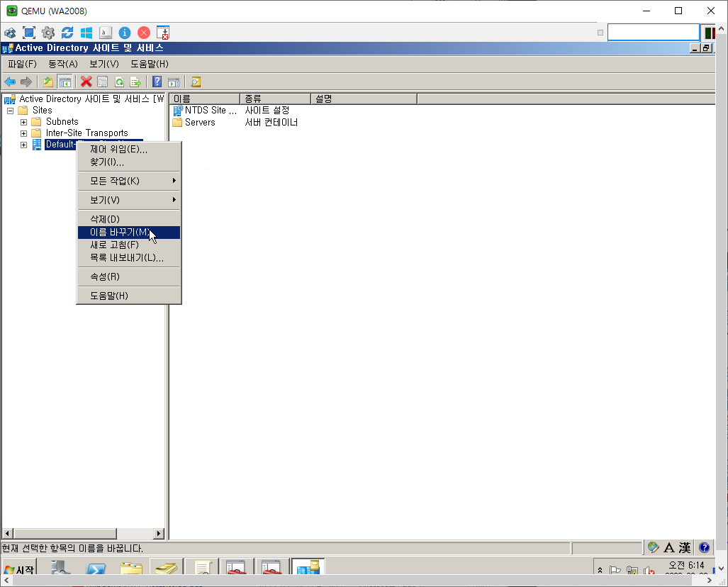Click tree pane horizontal scrollbar left arrow

click(7, 534)
